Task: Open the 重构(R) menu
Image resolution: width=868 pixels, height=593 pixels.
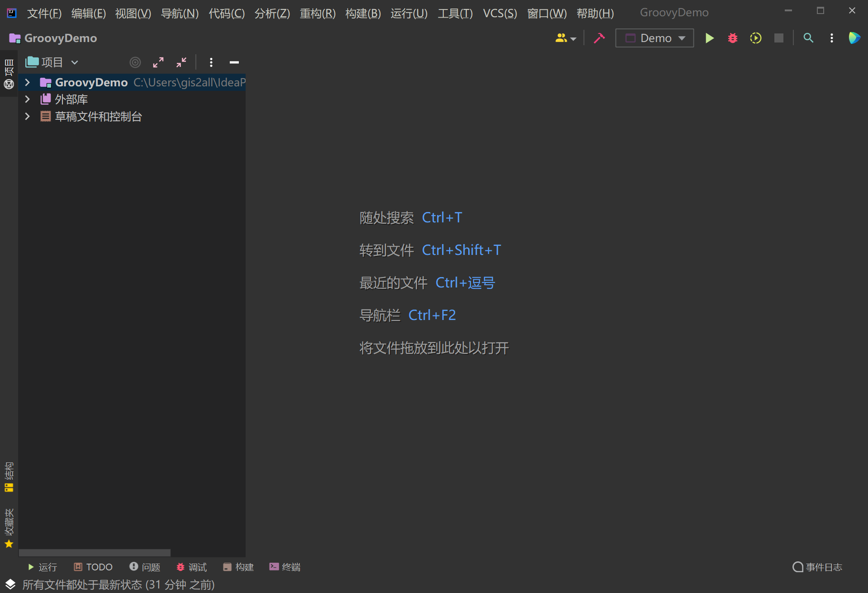Action: pyautogui.click(x=318, y=13)
